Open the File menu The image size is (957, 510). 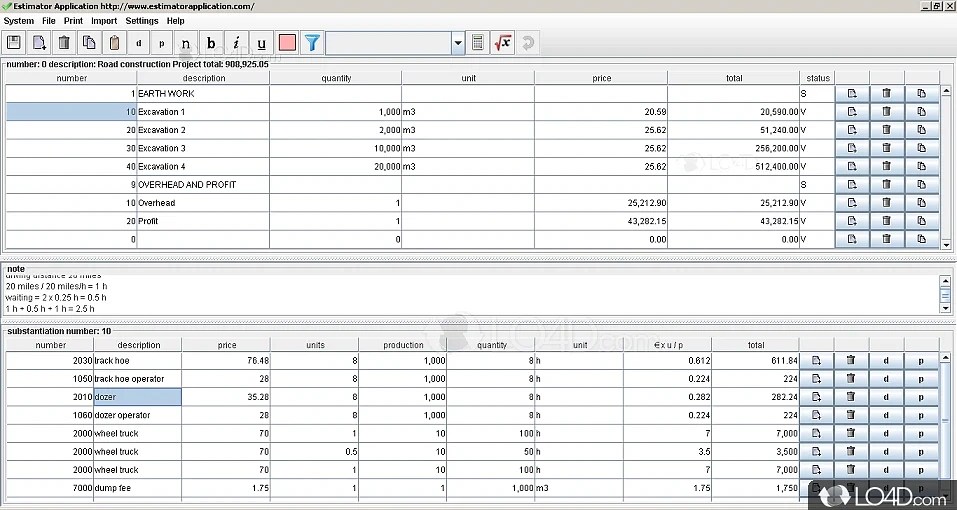49,21
